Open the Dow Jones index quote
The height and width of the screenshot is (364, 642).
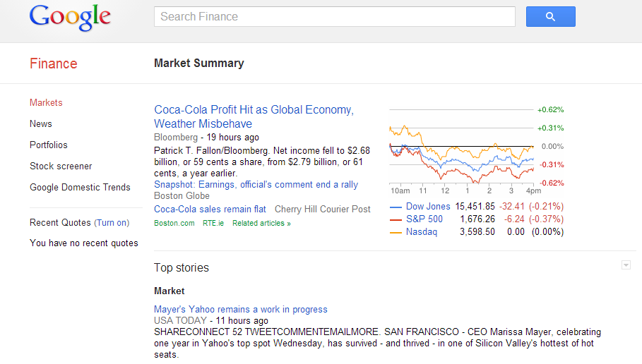pos(428,207)
